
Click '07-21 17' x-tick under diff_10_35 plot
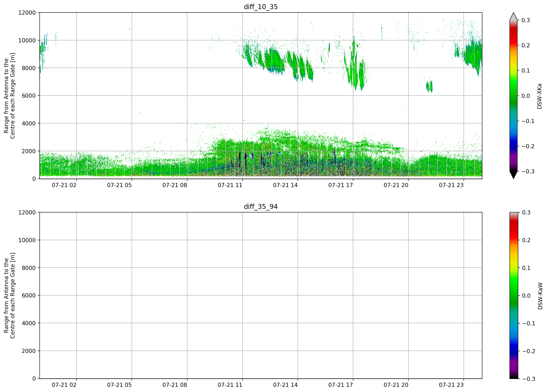click(x=341, y=185)
